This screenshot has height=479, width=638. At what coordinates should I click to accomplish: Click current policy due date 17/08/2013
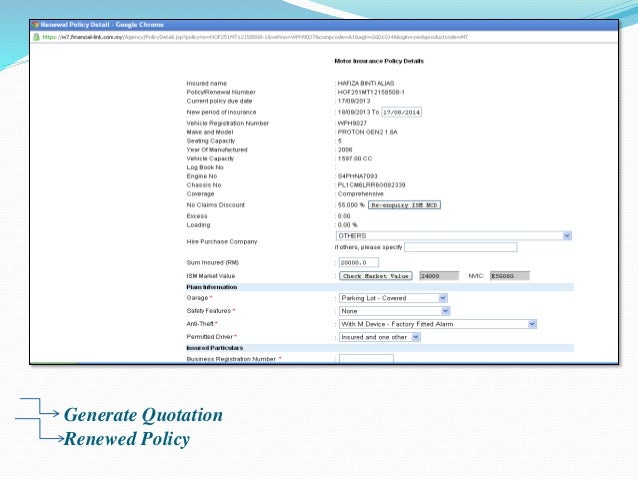354,101
